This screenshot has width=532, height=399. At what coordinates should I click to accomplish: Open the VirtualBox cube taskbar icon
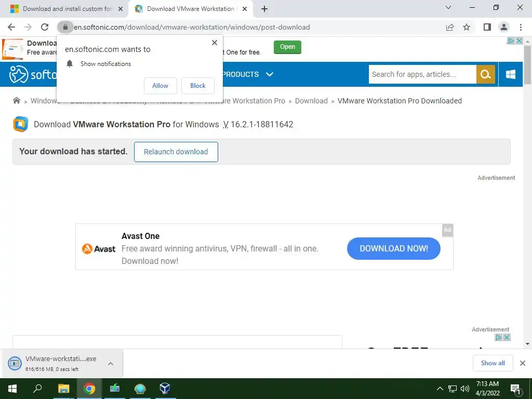coord(165,389)
